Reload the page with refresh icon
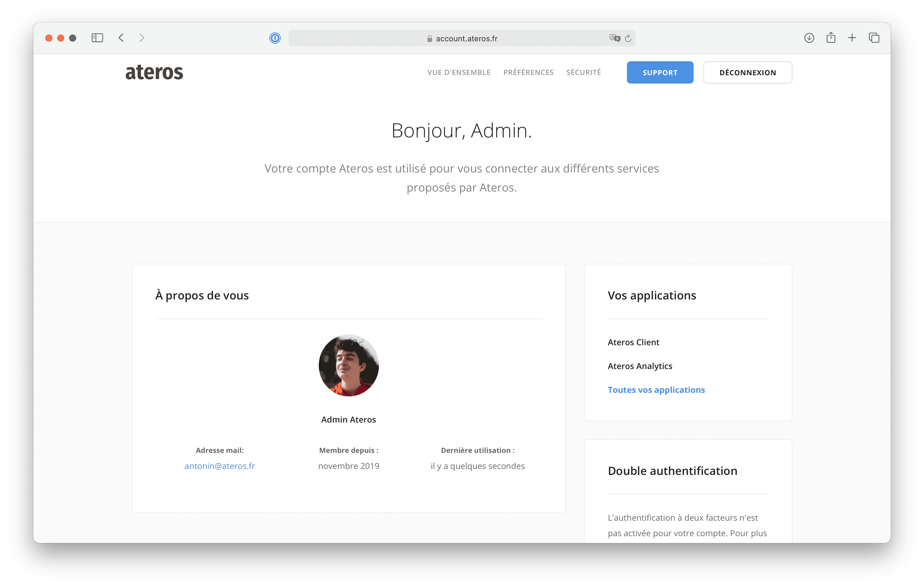The image size is (924, 587). 628,38
